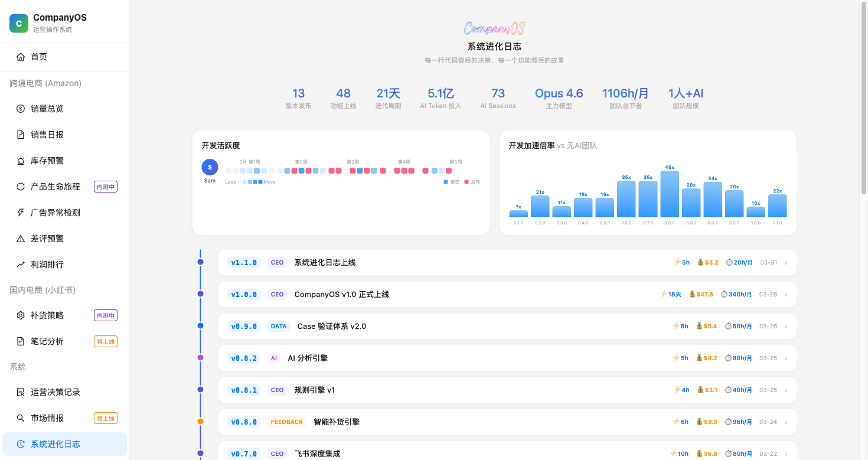Click the 73 AI Sessions stat
Image resolution: width=868 pixels, height=460 pixels.
[x=498, y=98]
